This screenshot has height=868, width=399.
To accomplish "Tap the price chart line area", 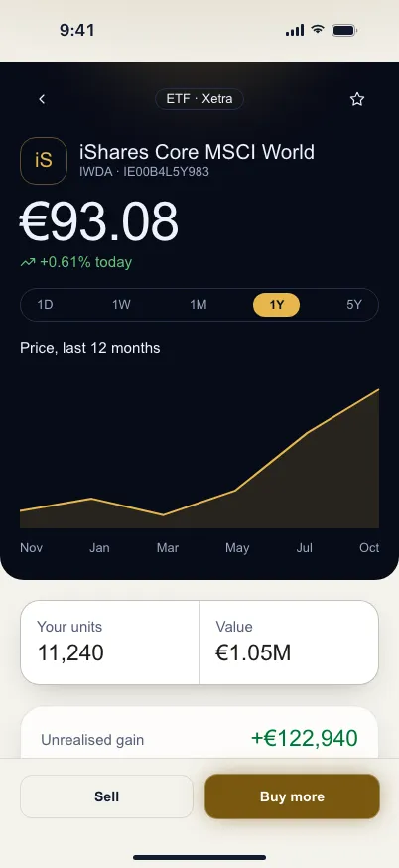I will point(199,459).
